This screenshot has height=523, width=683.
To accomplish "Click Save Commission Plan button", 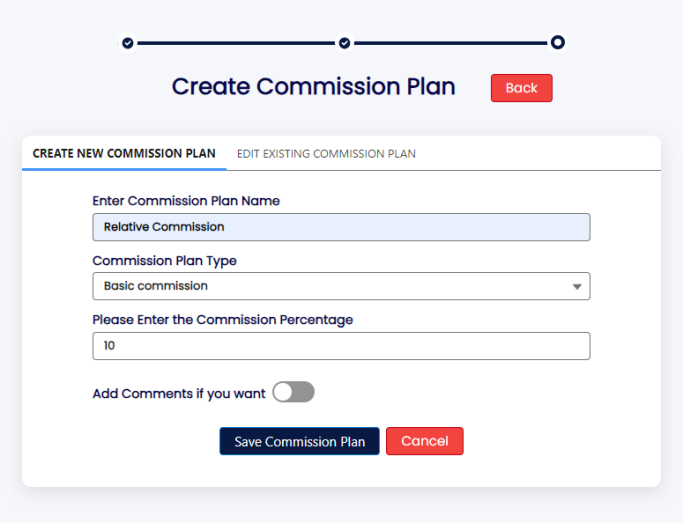I will (x=300, y=441).
